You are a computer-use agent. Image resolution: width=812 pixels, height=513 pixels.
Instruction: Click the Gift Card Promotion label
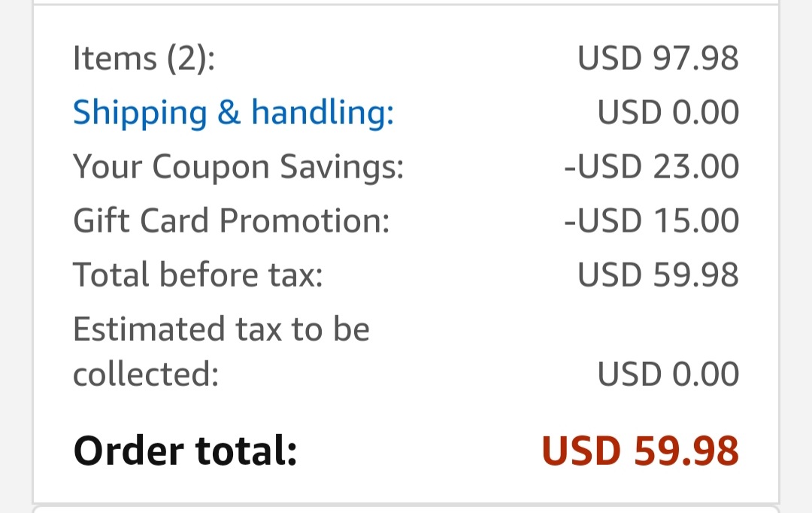click(x=231, y=220)
